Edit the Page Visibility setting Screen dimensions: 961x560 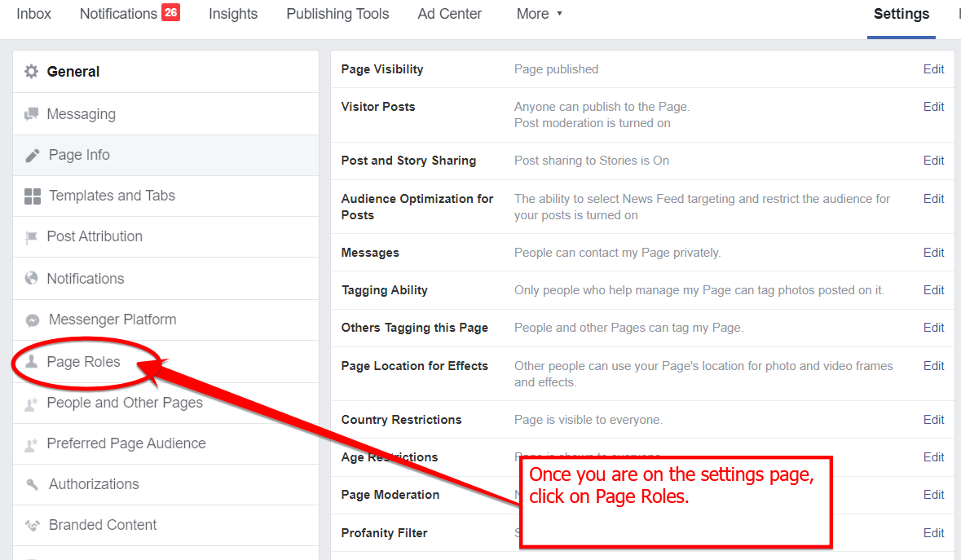tap(933, 69)
